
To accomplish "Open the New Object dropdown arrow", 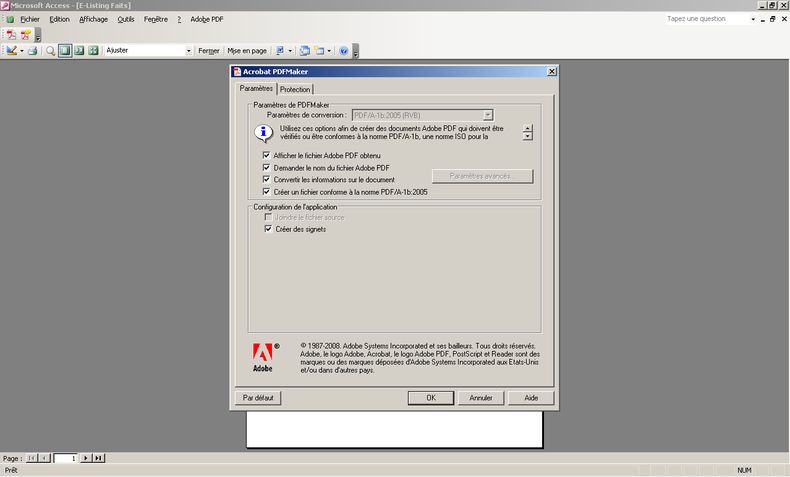I will [x=329, y=51].
